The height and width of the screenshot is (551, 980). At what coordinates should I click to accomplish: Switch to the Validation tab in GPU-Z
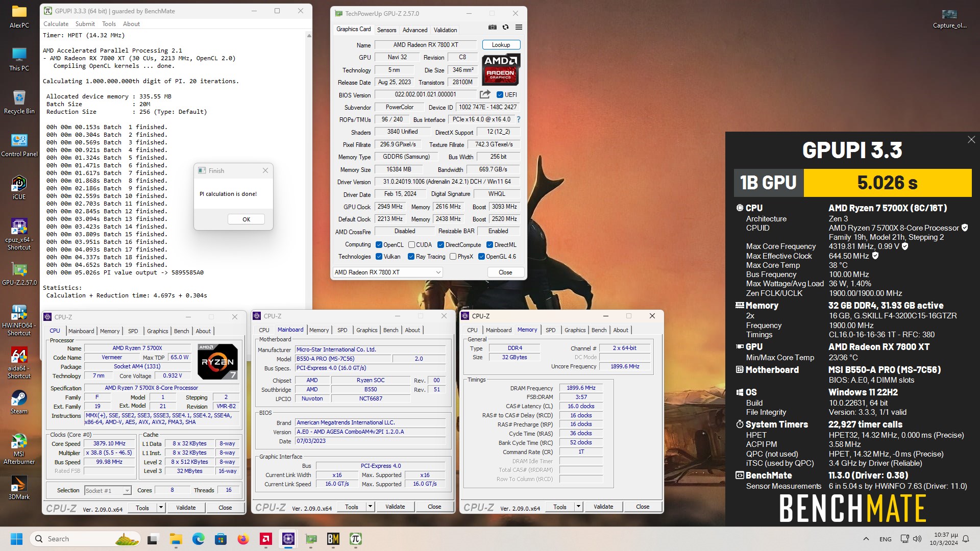[445, 30]
